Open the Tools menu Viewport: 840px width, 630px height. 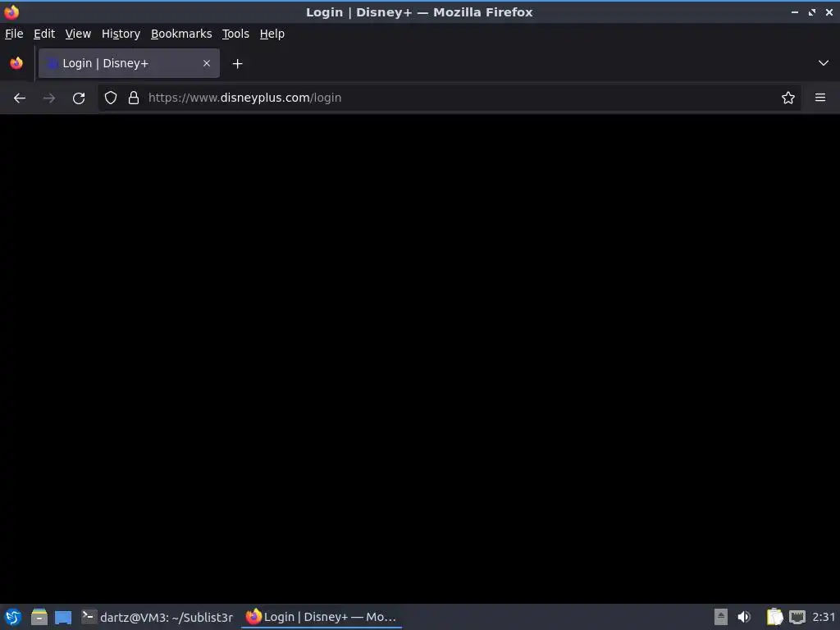click(235, 34)
